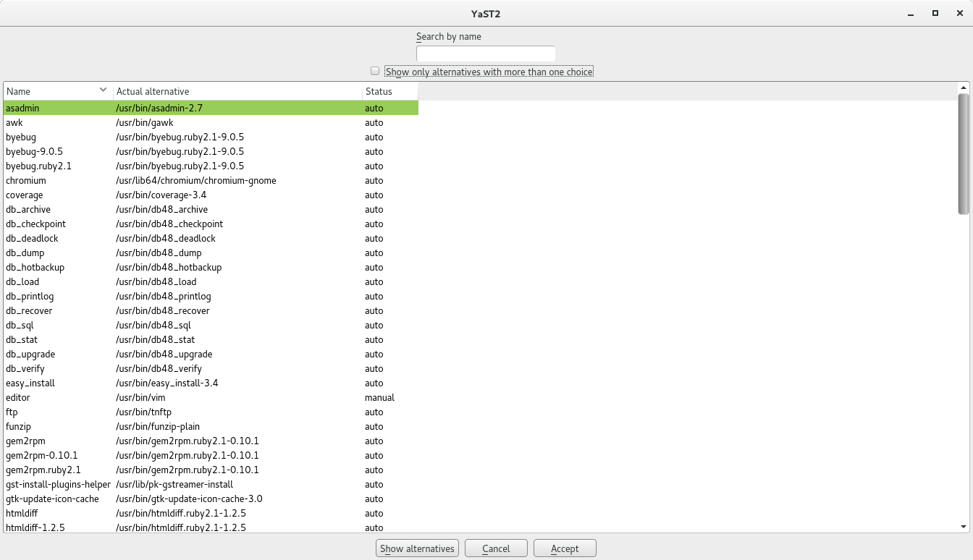Select the db_upgrade row

[x=211, y=354]
